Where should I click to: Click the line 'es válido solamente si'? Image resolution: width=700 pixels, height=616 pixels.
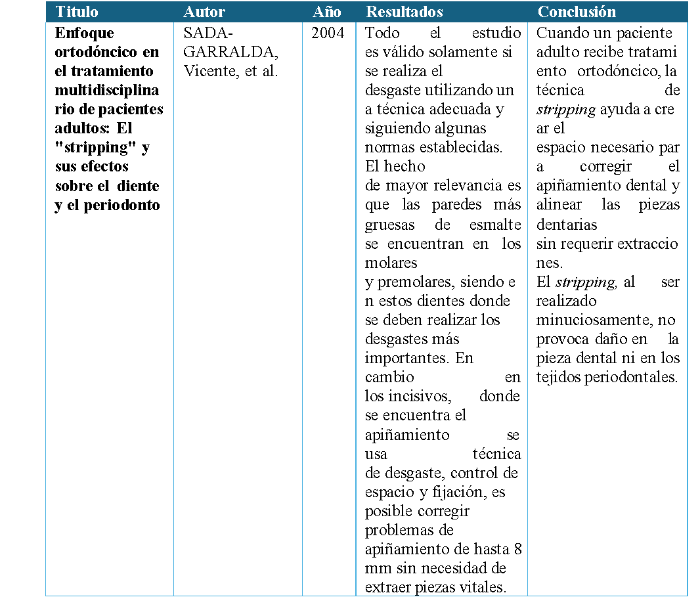pos(439,52)
